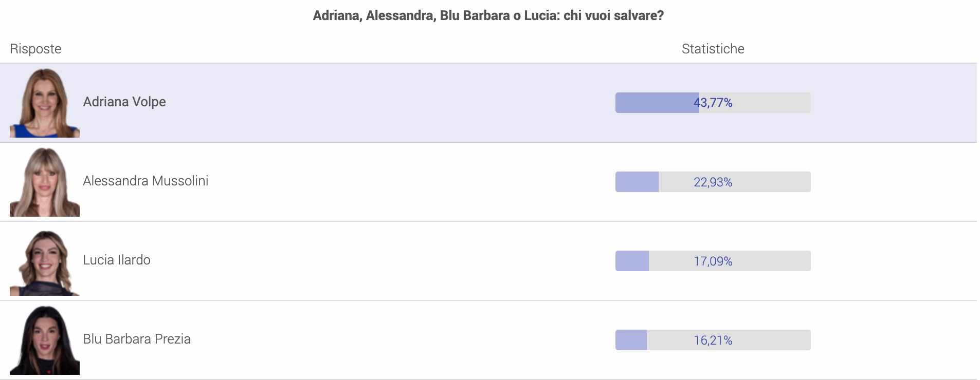
Task: Click Blu Barbara Prezia's portrait photo
Action: tap(45, 340)
